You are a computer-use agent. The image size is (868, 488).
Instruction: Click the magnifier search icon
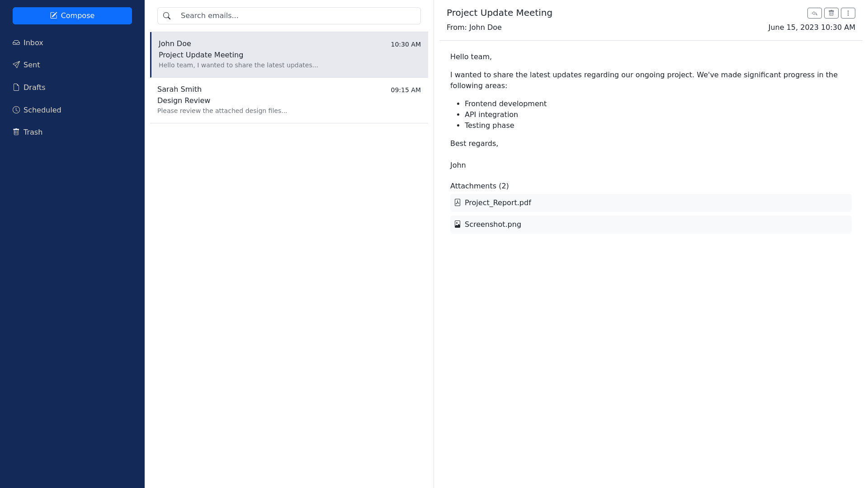pos(167,16)
